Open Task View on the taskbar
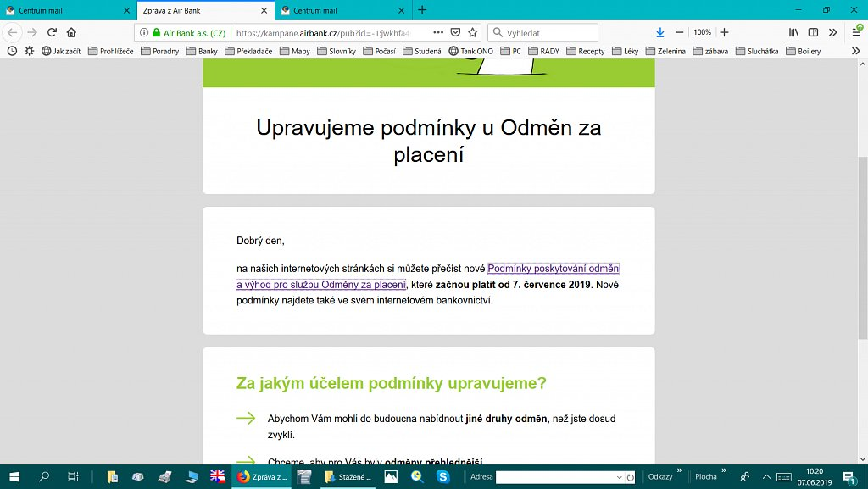Screen dimensions: 868x489 [73, 477]
